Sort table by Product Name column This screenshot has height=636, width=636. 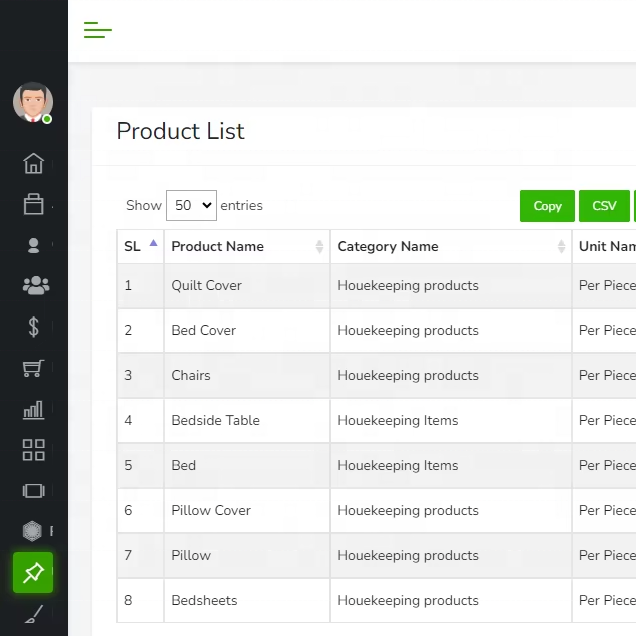pos(246,246)
